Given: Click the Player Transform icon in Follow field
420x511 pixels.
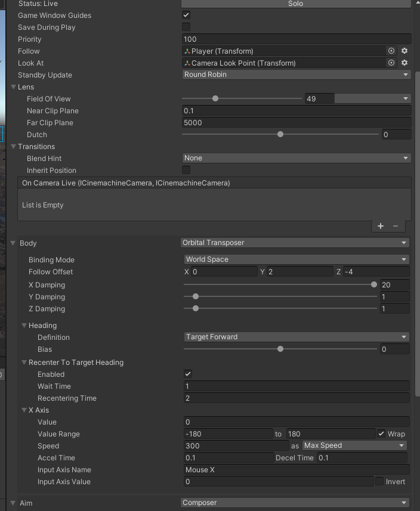Looking at the screenshot, I should coord(188,51).
